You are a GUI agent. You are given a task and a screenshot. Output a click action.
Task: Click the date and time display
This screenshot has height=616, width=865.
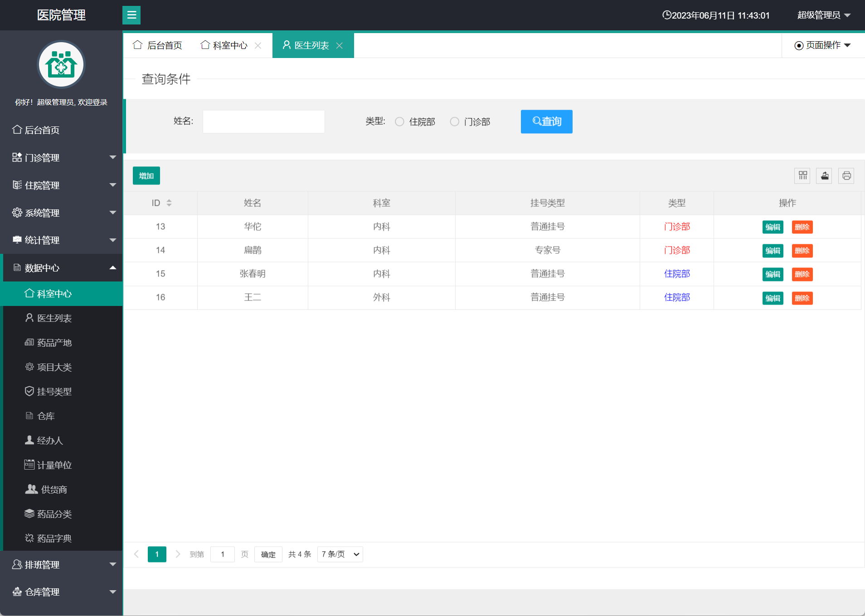pyautogui.click(x=716, y=15)
